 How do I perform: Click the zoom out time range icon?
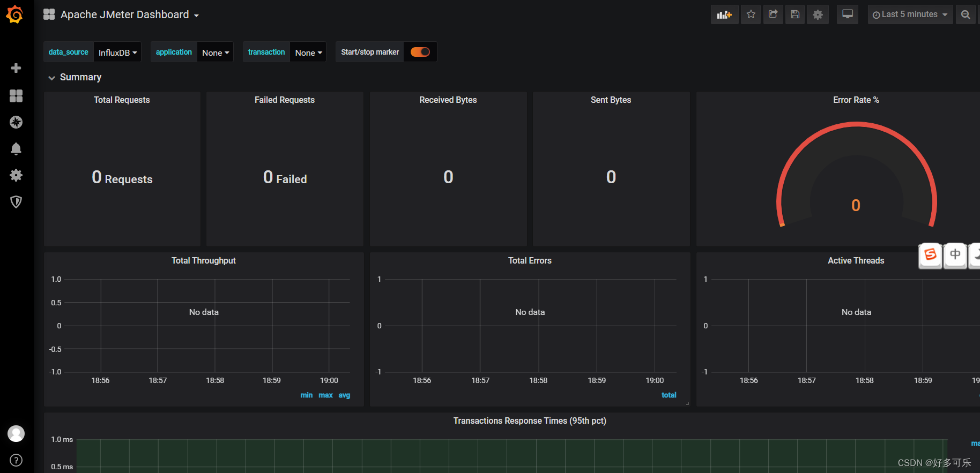[x=966, y=14]
